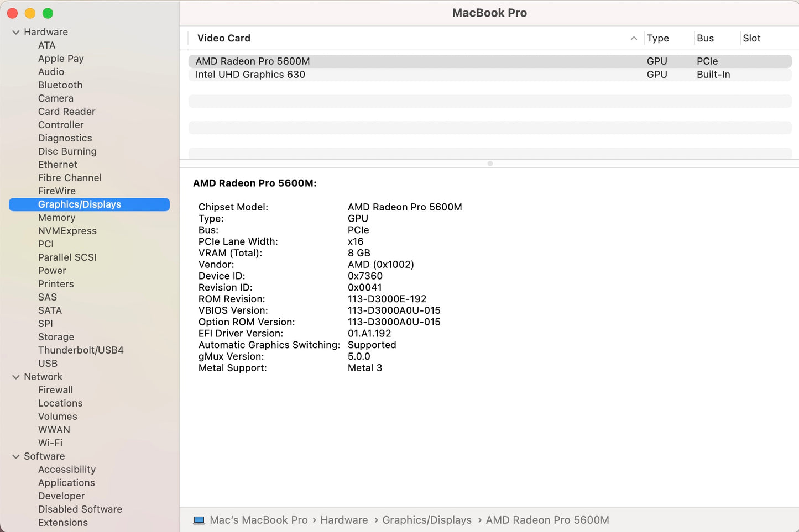Check Wi-Fi network details

tap(50, 443)
